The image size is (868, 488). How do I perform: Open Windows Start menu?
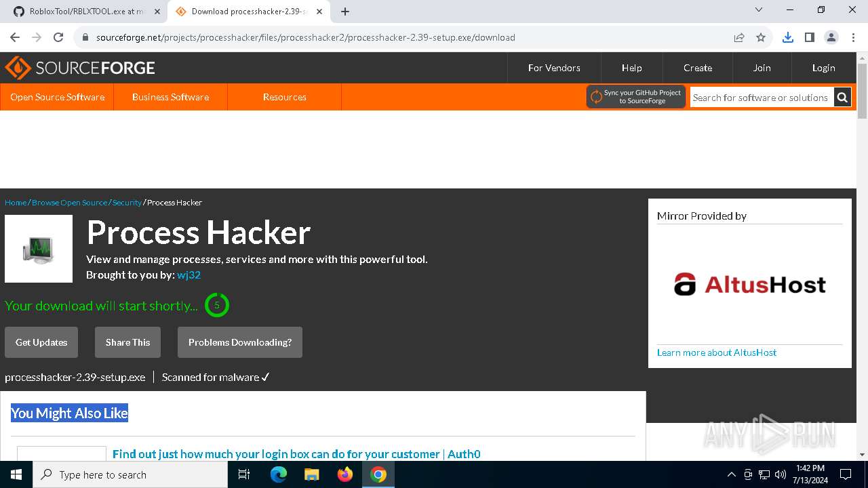[x=16, y=474]
